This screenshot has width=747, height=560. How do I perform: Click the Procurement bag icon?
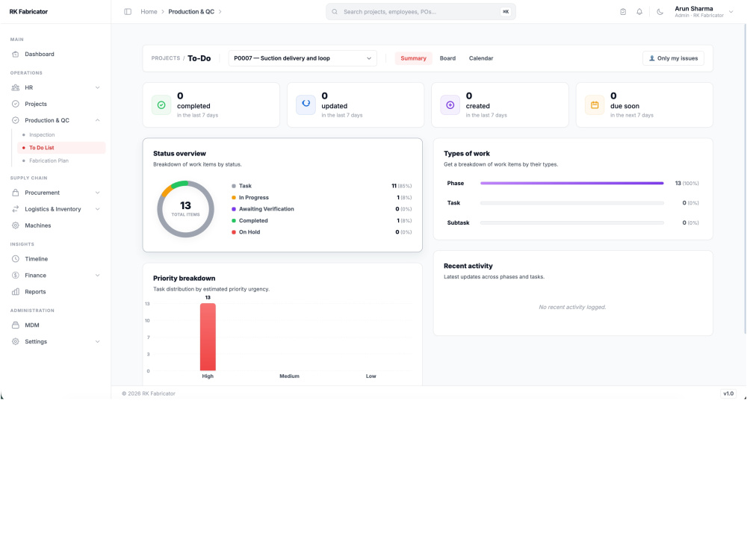pos(15,193)
